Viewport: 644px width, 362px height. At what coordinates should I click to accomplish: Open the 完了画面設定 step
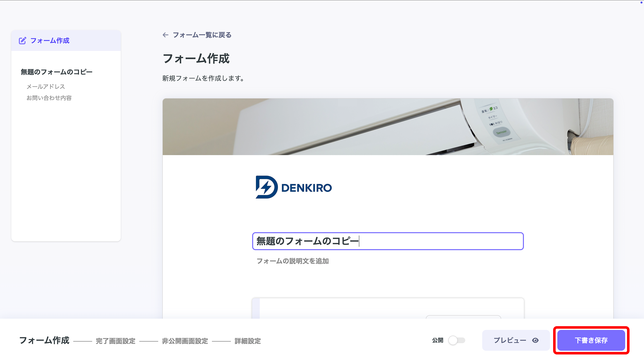[115, 341]
